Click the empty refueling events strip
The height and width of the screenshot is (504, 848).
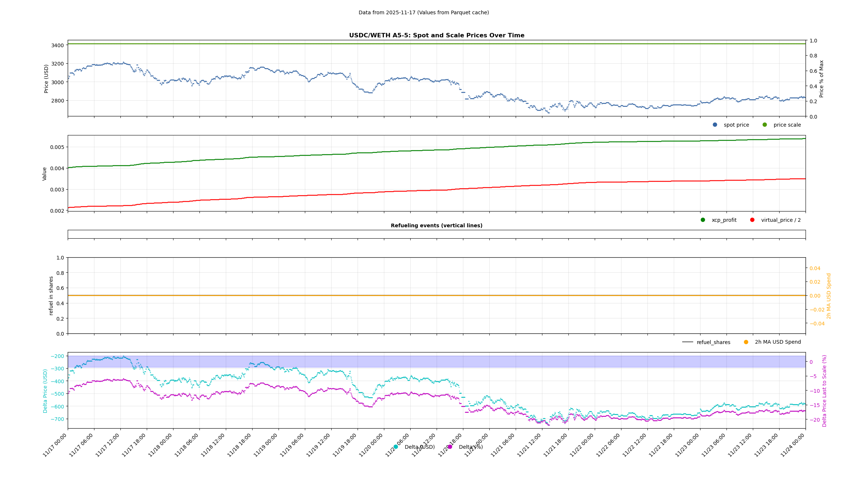[436, 234]
